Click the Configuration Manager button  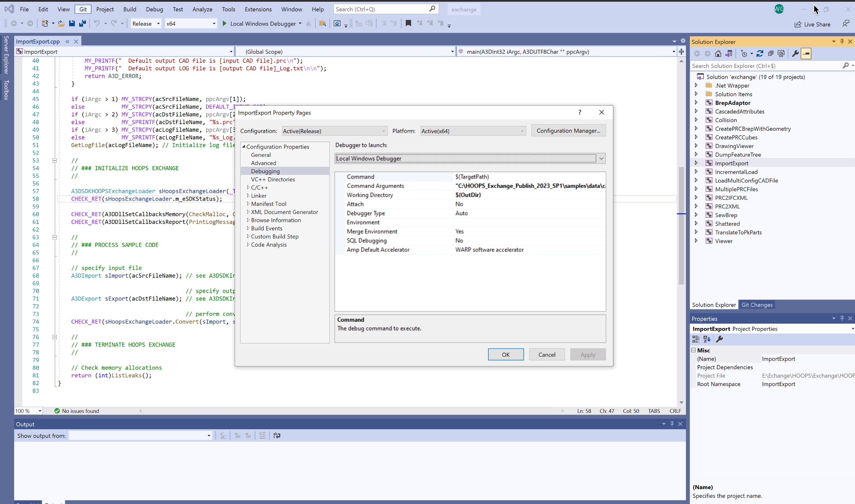[x=568, y=131]
